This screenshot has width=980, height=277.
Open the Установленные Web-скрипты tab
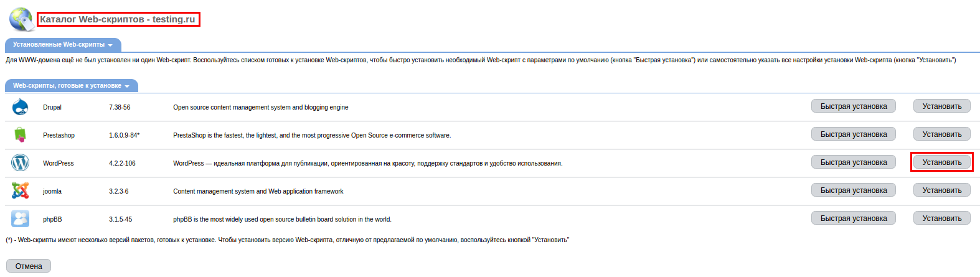click(x=63, y=45)
